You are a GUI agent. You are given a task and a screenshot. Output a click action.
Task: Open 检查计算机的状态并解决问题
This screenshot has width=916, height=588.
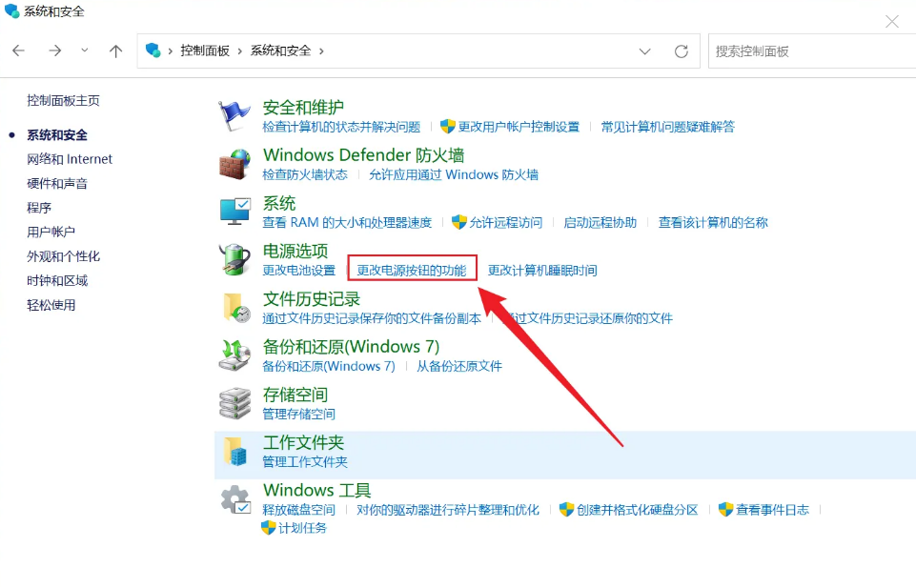point(341,127)
